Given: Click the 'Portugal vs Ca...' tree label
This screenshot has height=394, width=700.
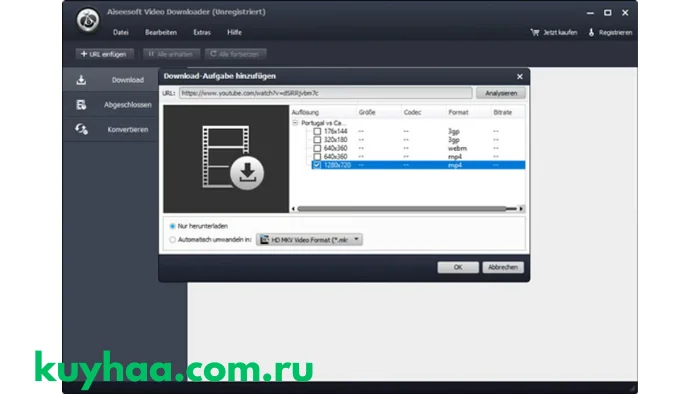Looking at the screenshot, I should 323,123.
